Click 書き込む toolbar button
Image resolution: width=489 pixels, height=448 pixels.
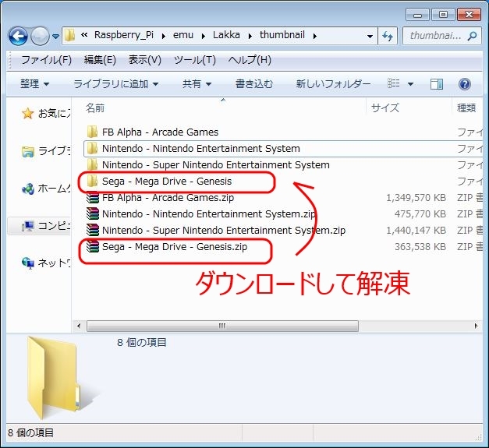pos(254,84)
